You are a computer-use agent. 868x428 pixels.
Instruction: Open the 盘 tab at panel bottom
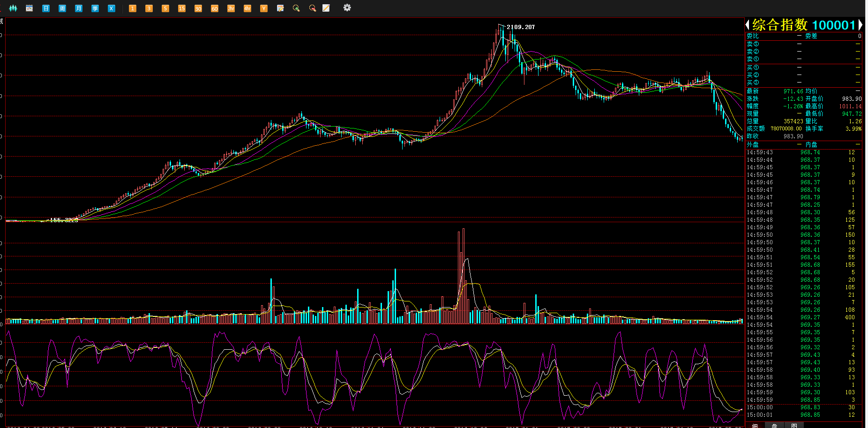pos(774,425)
